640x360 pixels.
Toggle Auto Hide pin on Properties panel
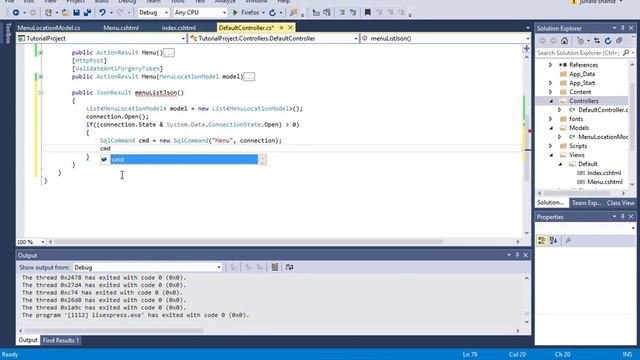coord(623,217)
